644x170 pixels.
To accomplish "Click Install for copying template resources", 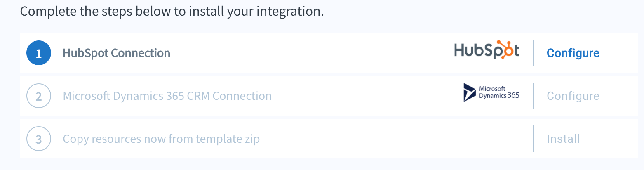I will 563,139.
